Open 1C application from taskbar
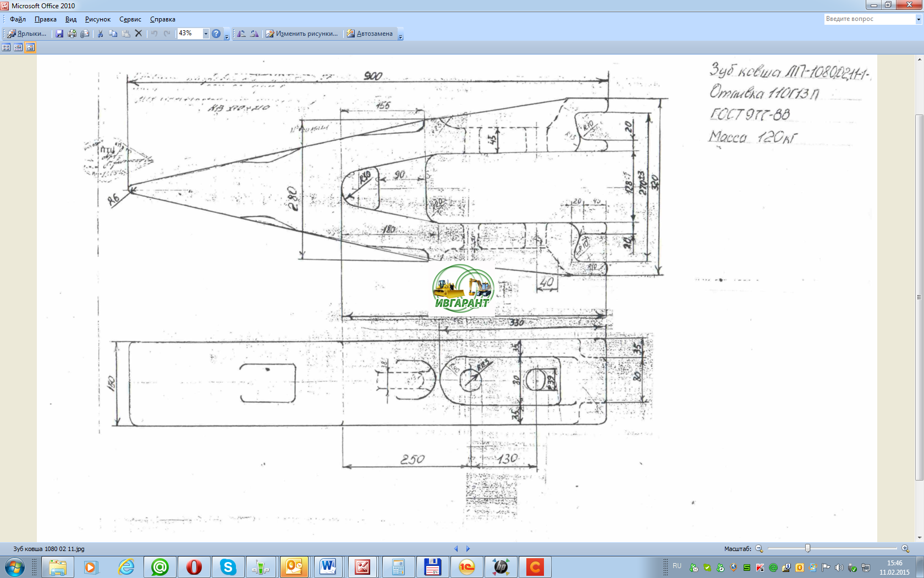Screen dimensions: 924x578 [x=467, y=567]
